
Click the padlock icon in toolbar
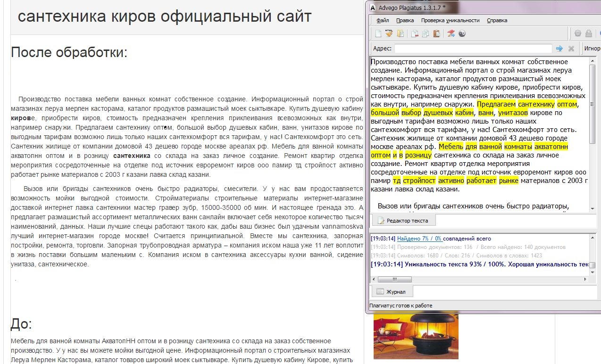pyautogui.click(x=589, y=33)
